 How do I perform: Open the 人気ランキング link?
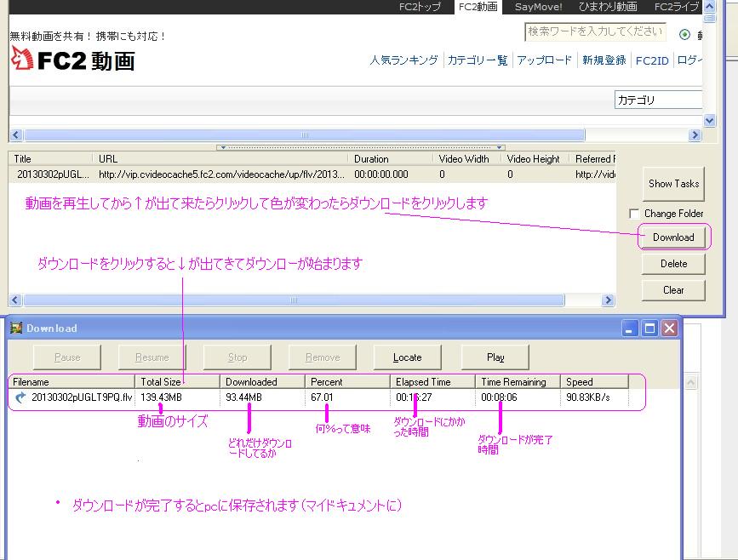click(403, 60)
